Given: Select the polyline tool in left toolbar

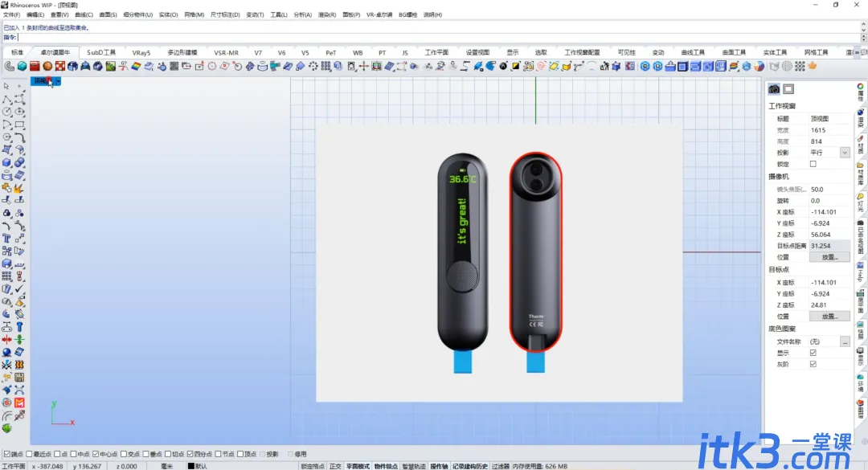Looking at the screenshot, I should pyautogui.click(x=6, y=99).
